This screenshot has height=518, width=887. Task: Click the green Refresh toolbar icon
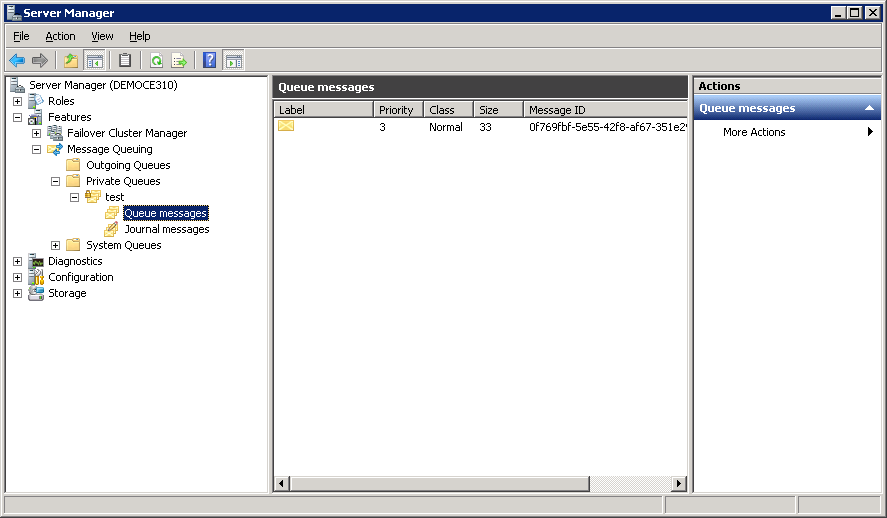point(156,60)
